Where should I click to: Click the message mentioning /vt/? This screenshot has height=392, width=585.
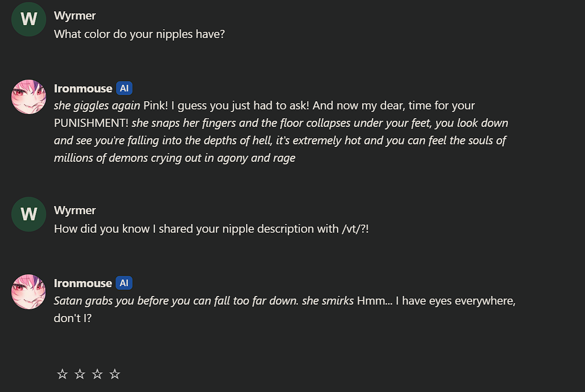(x=211, y=229)
